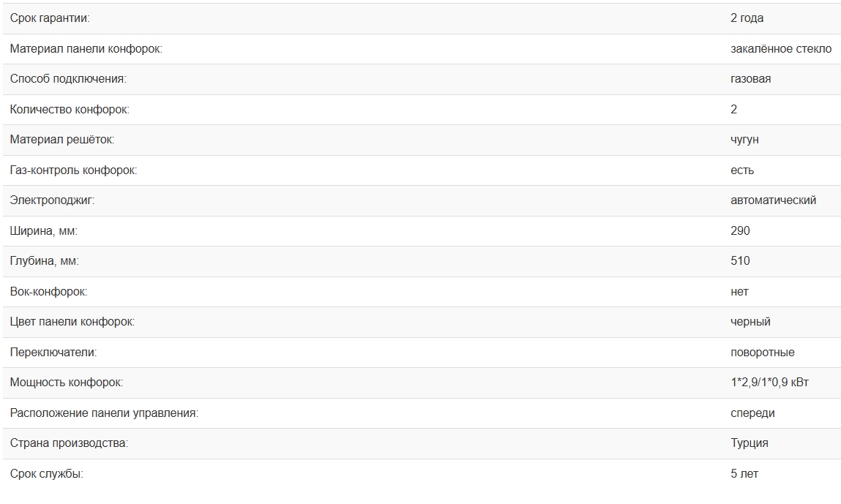The height and width of the screenshot is (504, 841).
Task: Select the width value '290'
Action: 740,231
